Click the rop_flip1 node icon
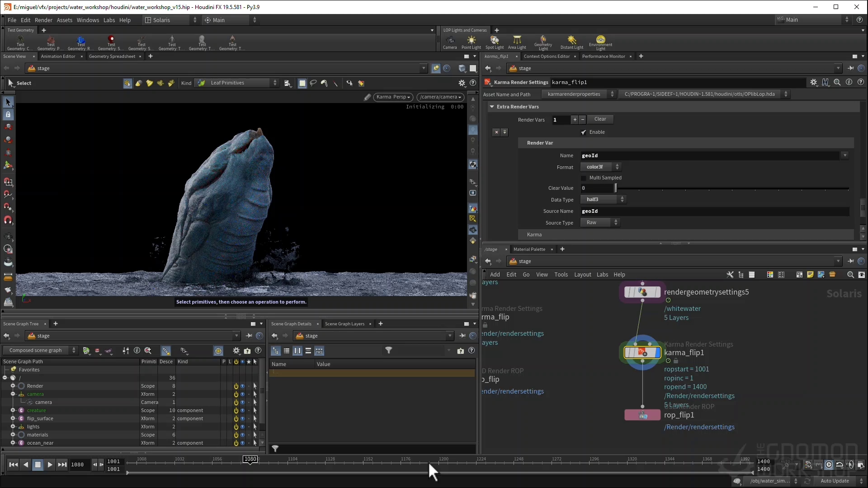 (x=642, y=415)
